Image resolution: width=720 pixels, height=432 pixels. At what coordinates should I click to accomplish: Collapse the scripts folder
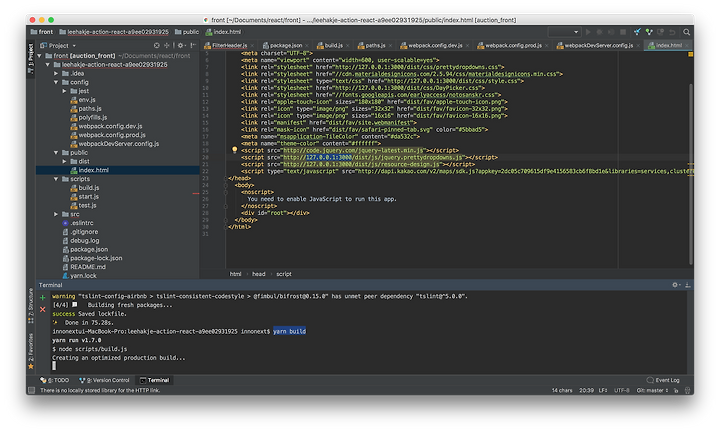point(56,179)
